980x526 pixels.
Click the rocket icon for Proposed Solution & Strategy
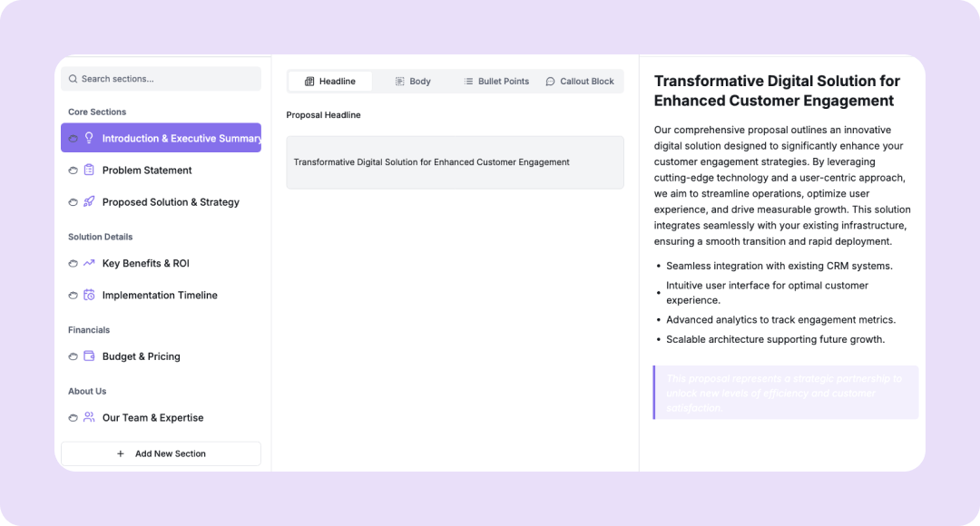point(89,202)
